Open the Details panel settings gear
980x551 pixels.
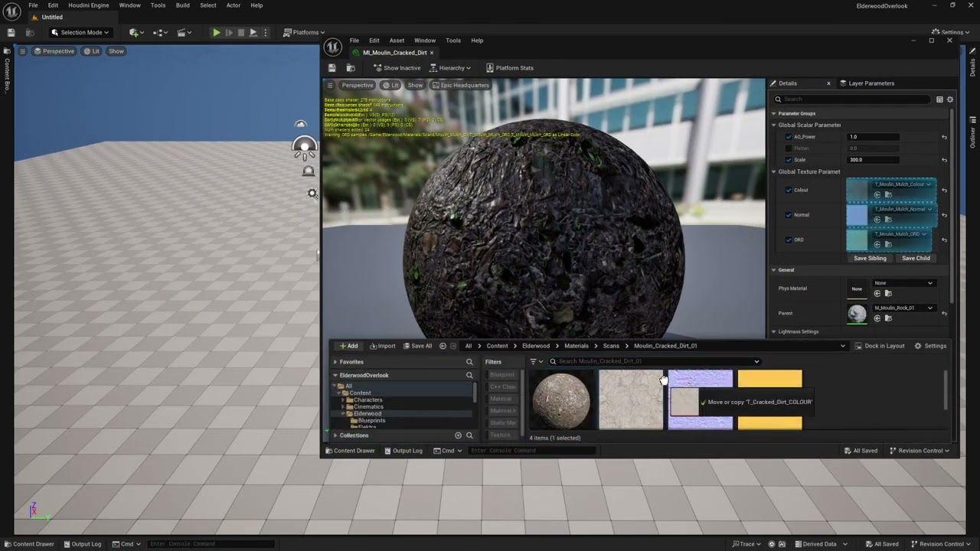(950, 99)
